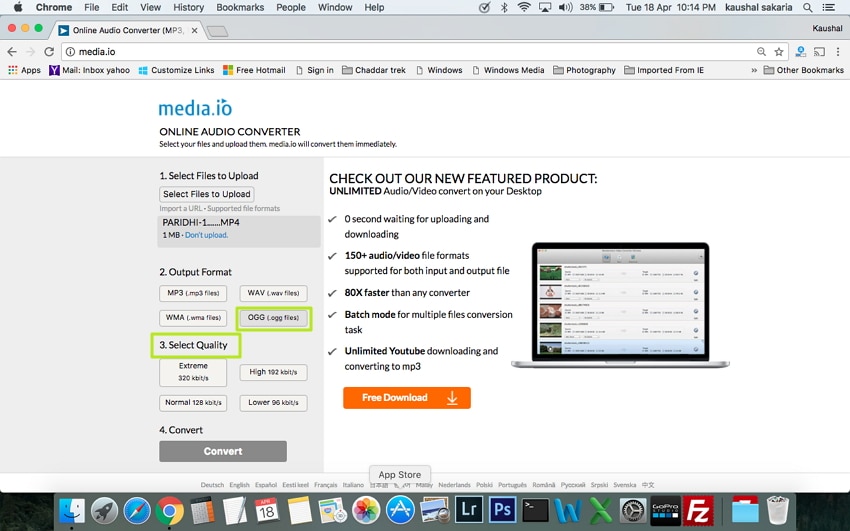The width and height of the screenshot is (850, 531).
Task: Click the Don't upload link
Action: point(206,235)
